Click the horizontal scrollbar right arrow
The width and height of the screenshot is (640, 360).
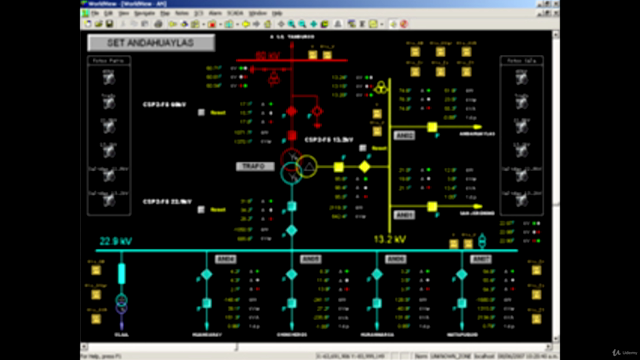click(x=549, y=347)
